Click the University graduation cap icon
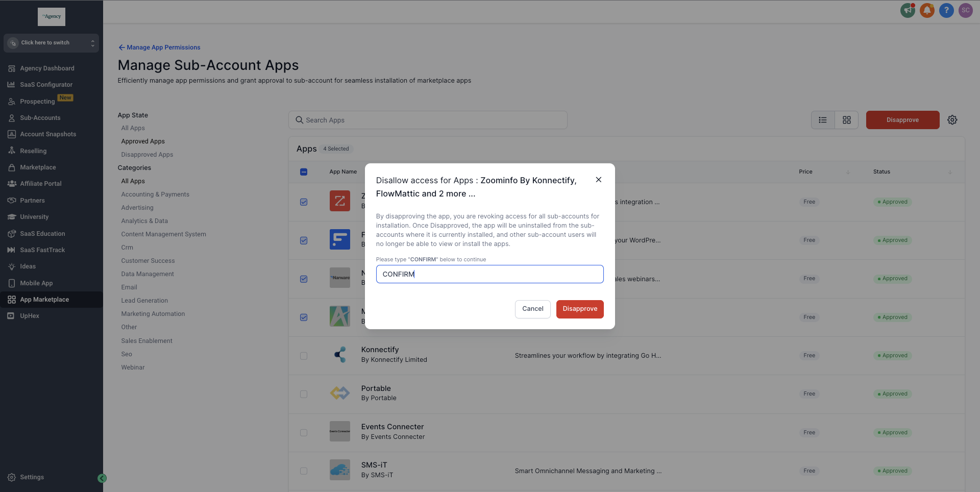This screenshot has width=980, height=492. tap(12, 217)
